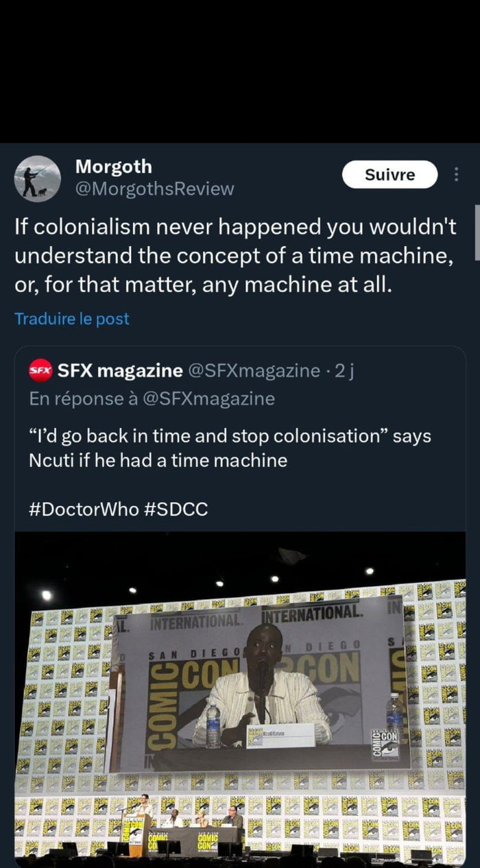This screenshot has width=480, height=868.
Task: Open the @SFXmagazine mention after En réponse à
Action: coord(208,398)
